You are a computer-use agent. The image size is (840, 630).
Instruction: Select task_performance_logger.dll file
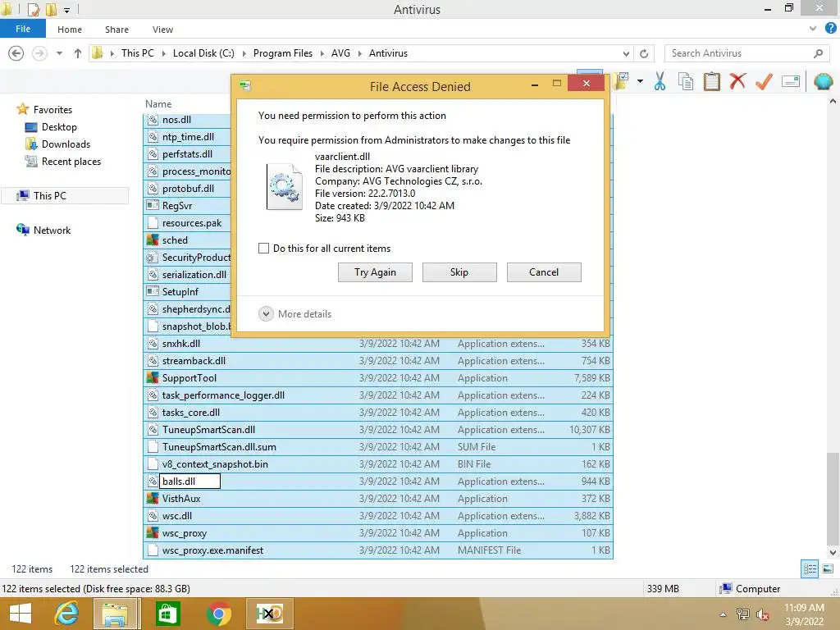pos(378,395)
